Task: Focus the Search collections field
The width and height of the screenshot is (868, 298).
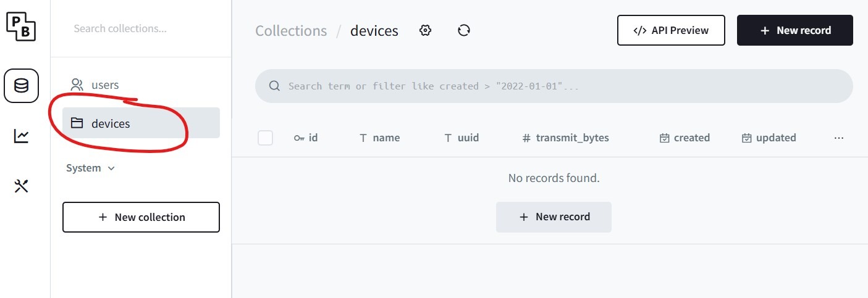Action: point(141,28)
